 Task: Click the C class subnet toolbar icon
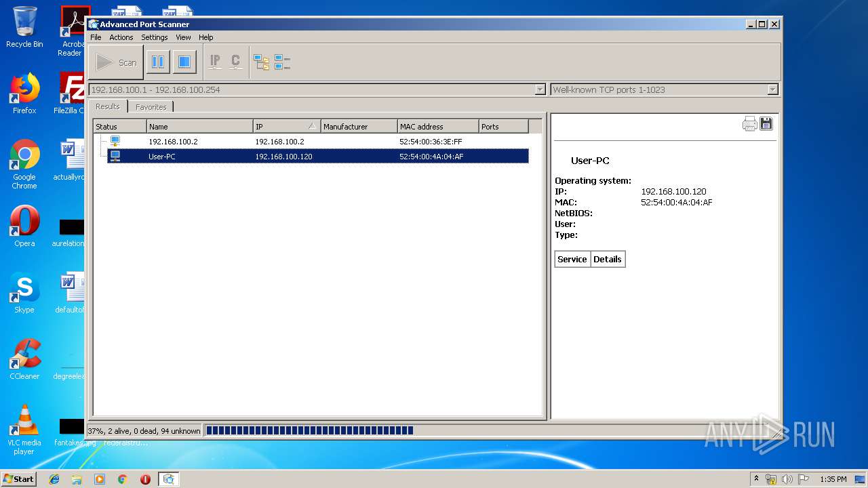coord(235,62)
